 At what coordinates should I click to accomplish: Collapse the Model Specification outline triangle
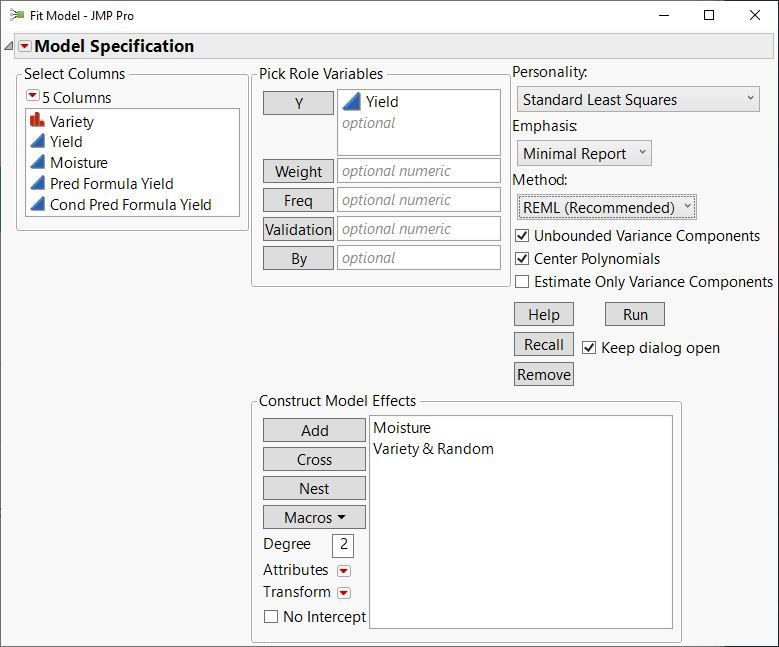click(x=9, y=46)
